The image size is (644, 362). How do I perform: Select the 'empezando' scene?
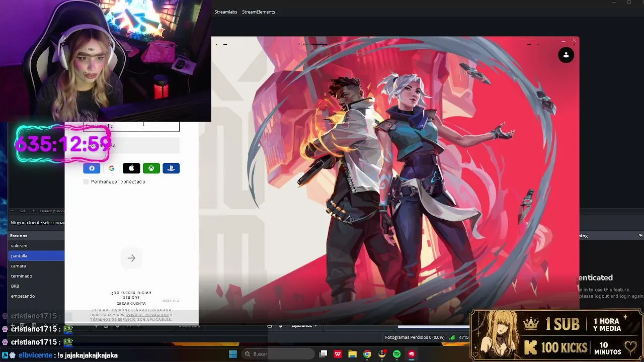37,296
